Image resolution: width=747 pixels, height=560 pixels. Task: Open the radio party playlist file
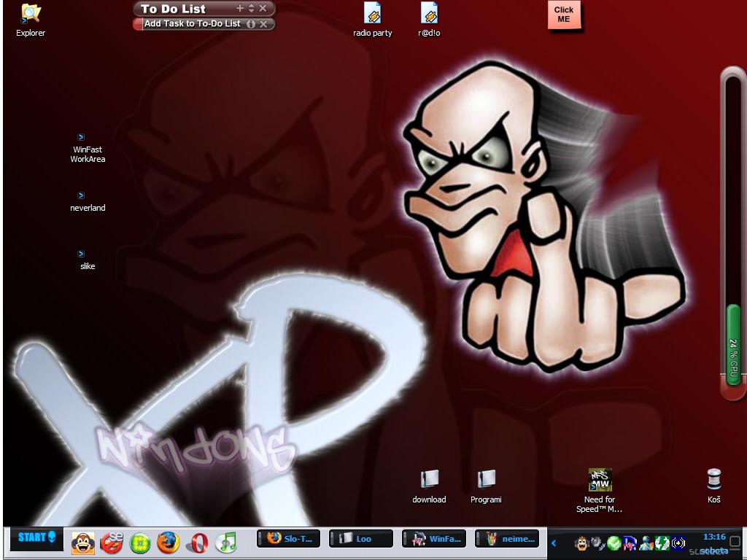(x=372, y=20)
